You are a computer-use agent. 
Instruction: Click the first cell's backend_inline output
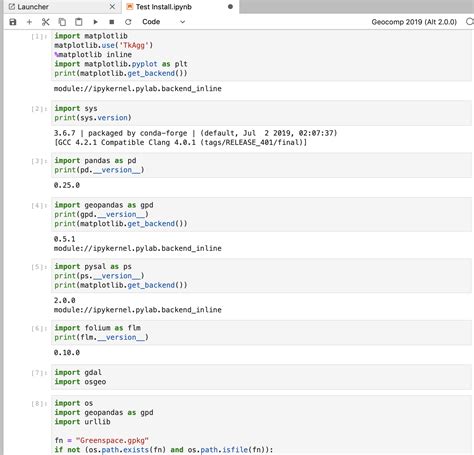(138, 89)
